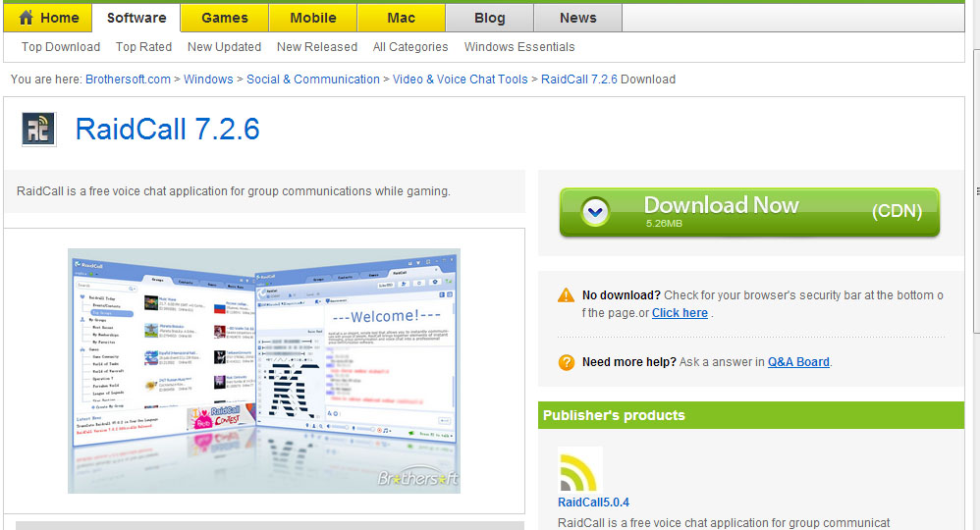980x530 pixels.
Task: Click the 5.26MB file size text
Action: [x=664, y=224]
